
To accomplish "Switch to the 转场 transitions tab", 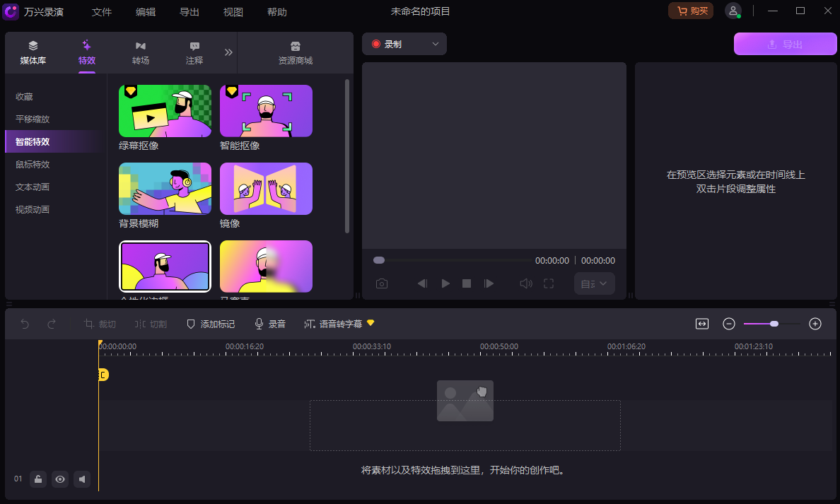I will pyautogui.click(x=140, y=52).
